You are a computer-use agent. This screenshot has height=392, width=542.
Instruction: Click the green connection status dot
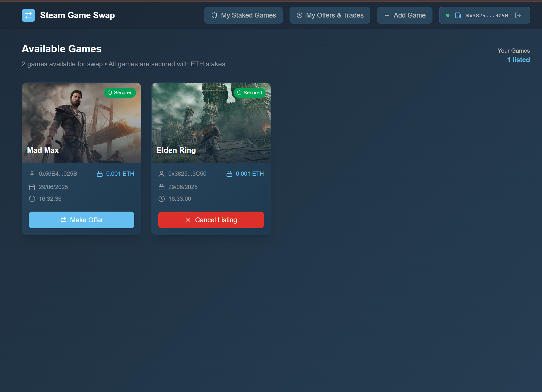[x=448, y=15]
